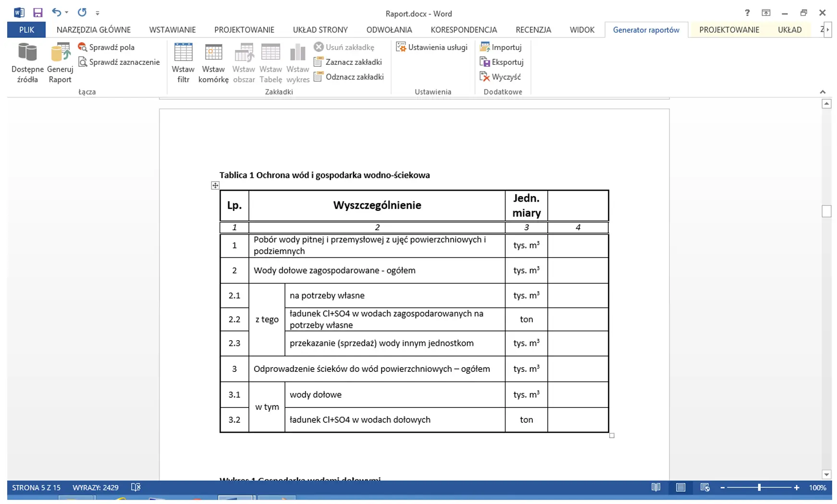Open Dostępne źródła data sources
837x504 pixels.
[27, 63]
